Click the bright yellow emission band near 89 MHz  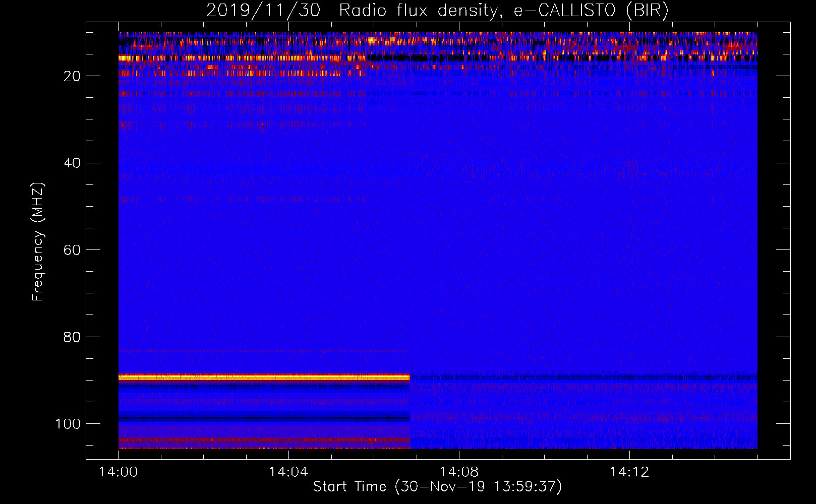pyautogui.click(x=264, y=377)
